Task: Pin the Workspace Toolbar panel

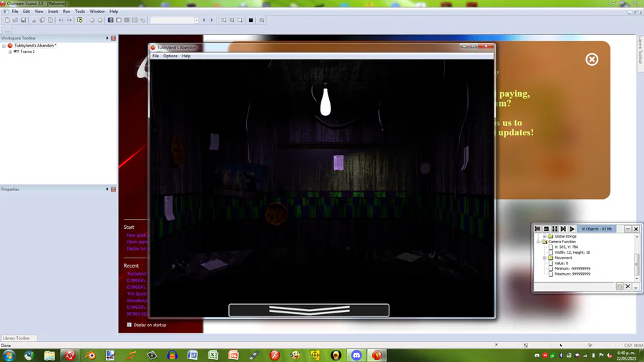Action: [107, 38]
